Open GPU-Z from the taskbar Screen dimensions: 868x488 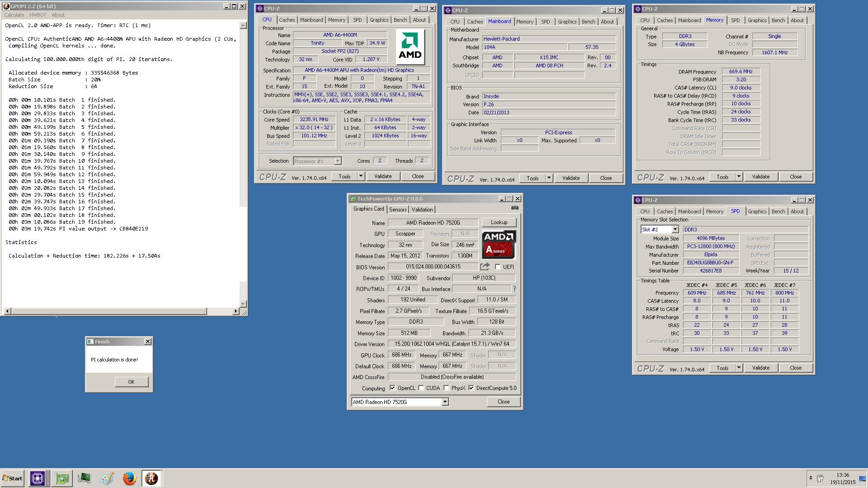coord(62,479)
